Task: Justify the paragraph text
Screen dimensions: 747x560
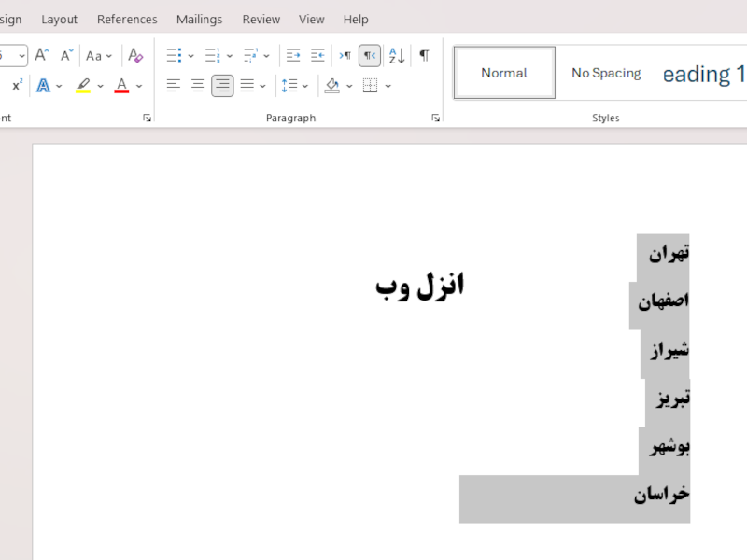Action: pos(247,86)
